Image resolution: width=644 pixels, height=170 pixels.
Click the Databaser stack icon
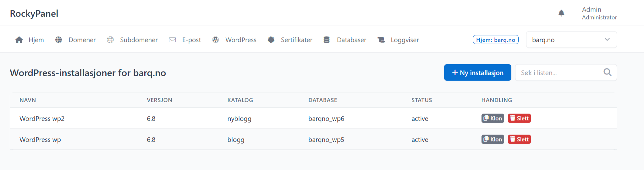327,40
